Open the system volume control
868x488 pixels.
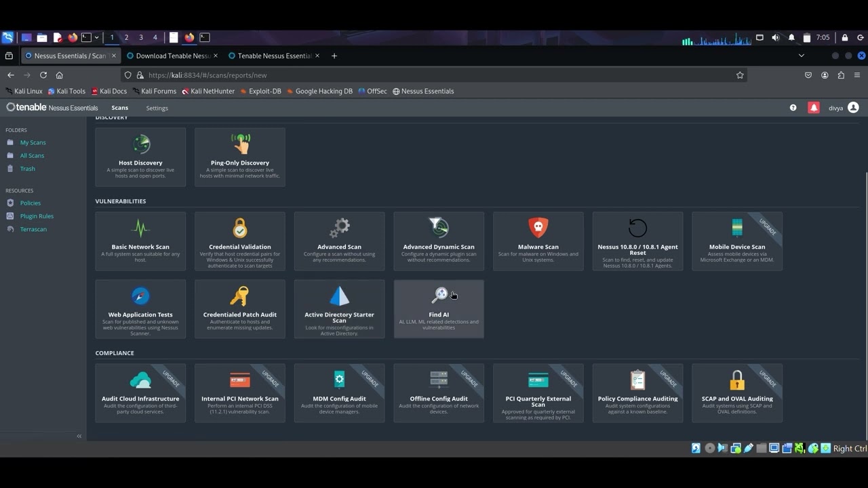tap(775, 37)
